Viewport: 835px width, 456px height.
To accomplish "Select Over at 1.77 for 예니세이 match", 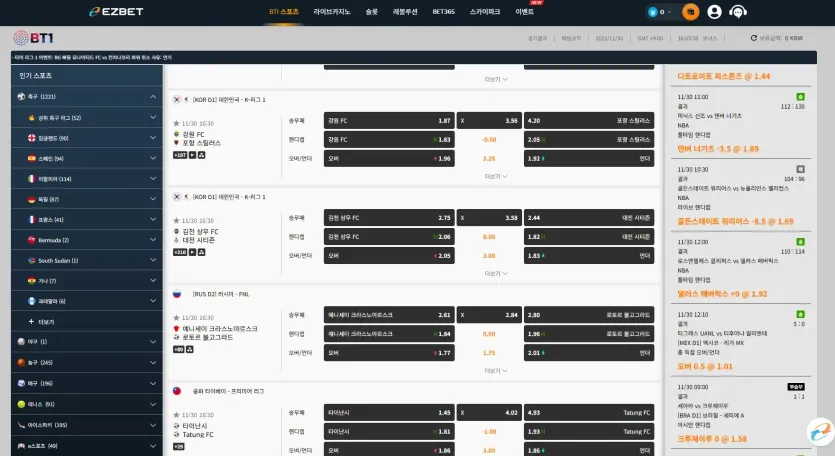I will [389, 353].
